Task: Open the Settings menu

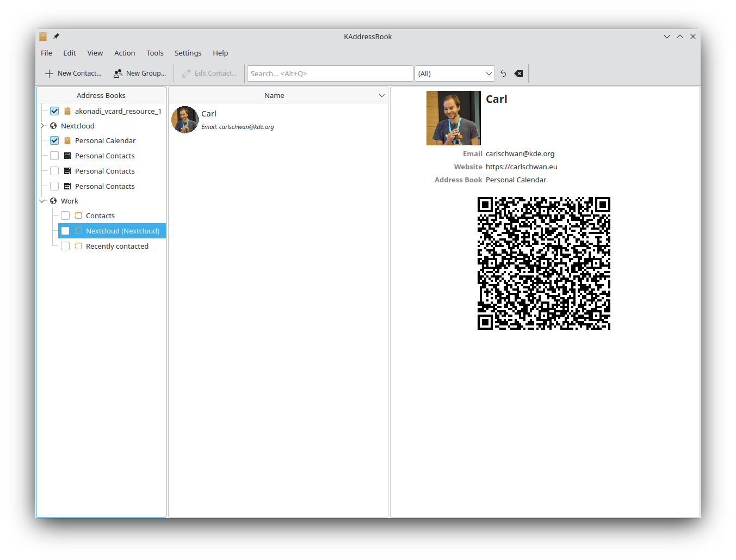Action: [x=188, y=53]
